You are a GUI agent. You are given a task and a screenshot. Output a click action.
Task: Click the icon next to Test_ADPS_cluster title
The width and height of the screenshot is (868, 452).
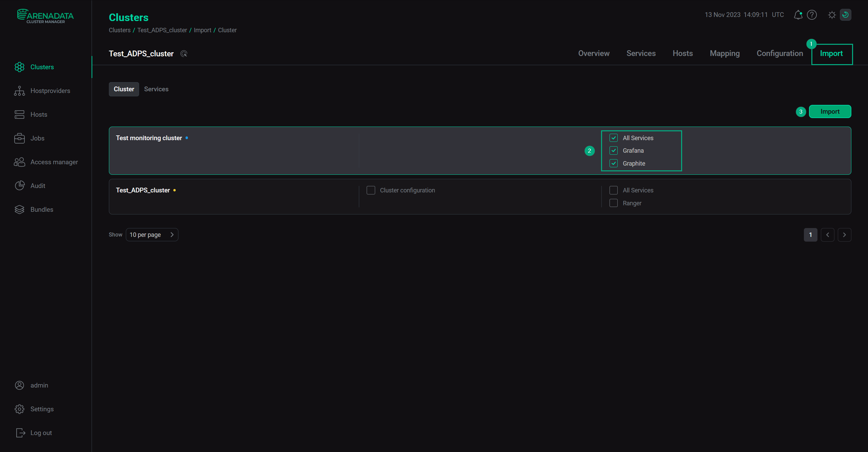pos(184,54)
